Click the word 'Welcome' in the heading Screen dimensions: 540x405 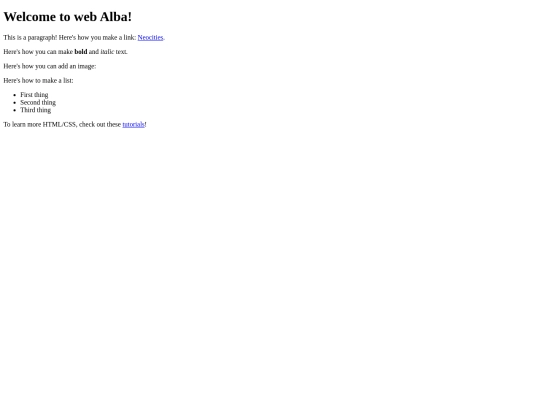(x=29, y=17)
